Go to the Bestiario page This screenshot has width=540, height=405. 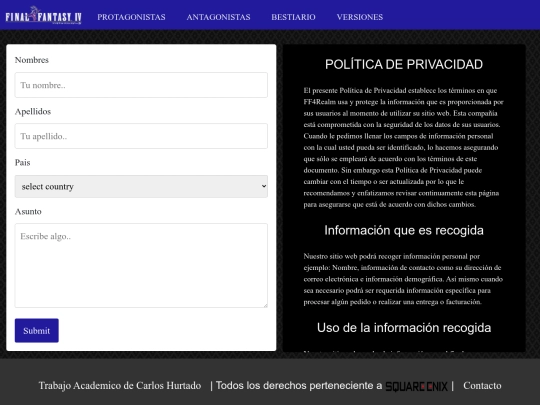point(293,17)
